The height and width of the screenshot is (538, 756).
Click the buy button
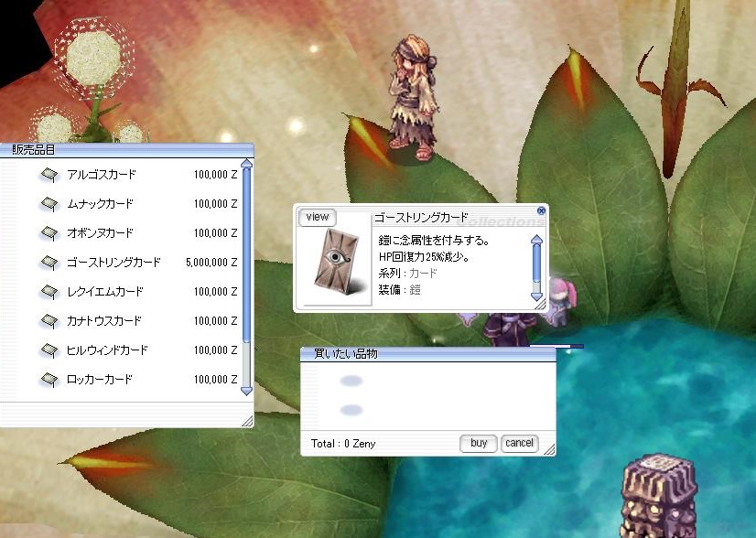pos(479,443)
